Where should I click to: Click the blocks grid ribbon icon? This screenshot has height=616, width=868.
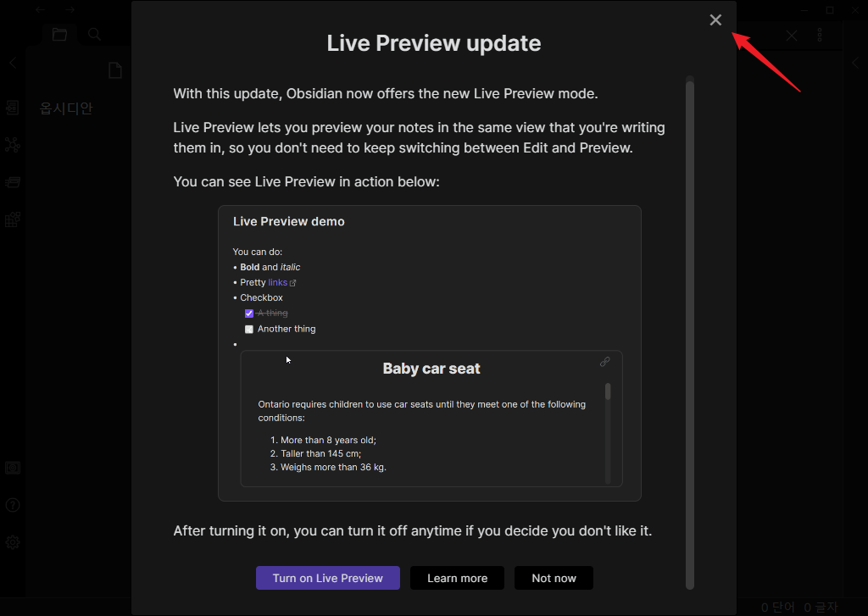(x=13, y=219)
